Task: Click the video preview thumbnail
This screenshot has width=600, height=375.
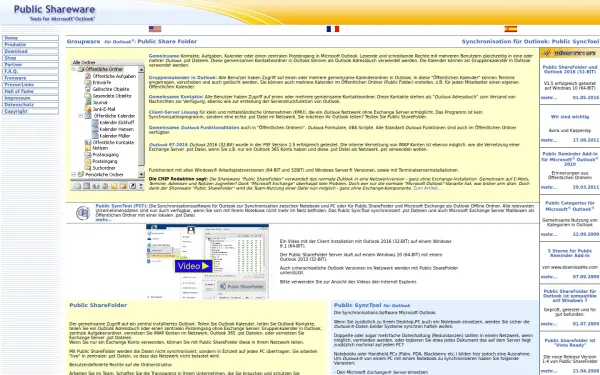Action: tap(207, 261)
